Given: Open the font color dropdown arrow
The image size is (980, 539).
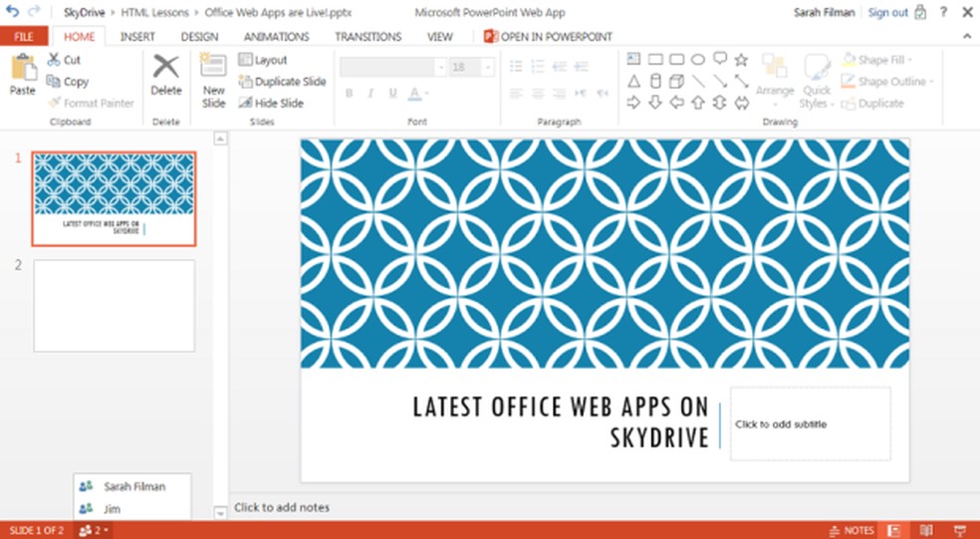Looking at the screenshot, I should (x=427, y=94).
